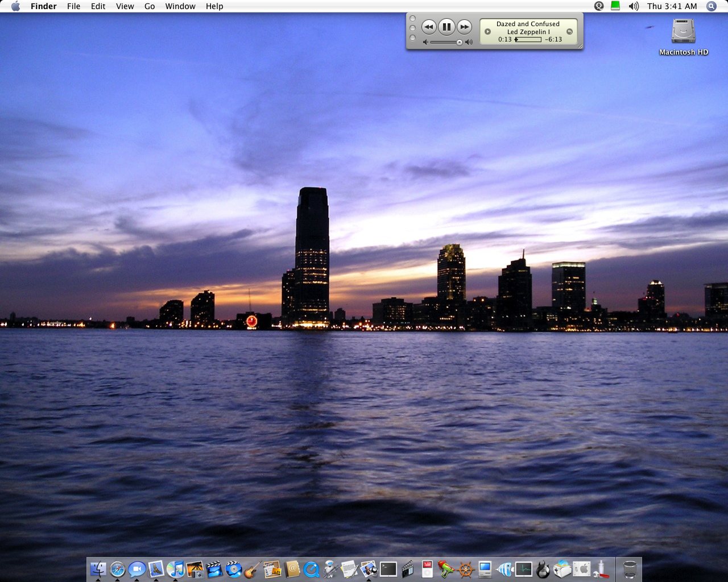Open the striped fish app in the Dock
Screen dimensions: 728x582
click(x=504, y=569)
